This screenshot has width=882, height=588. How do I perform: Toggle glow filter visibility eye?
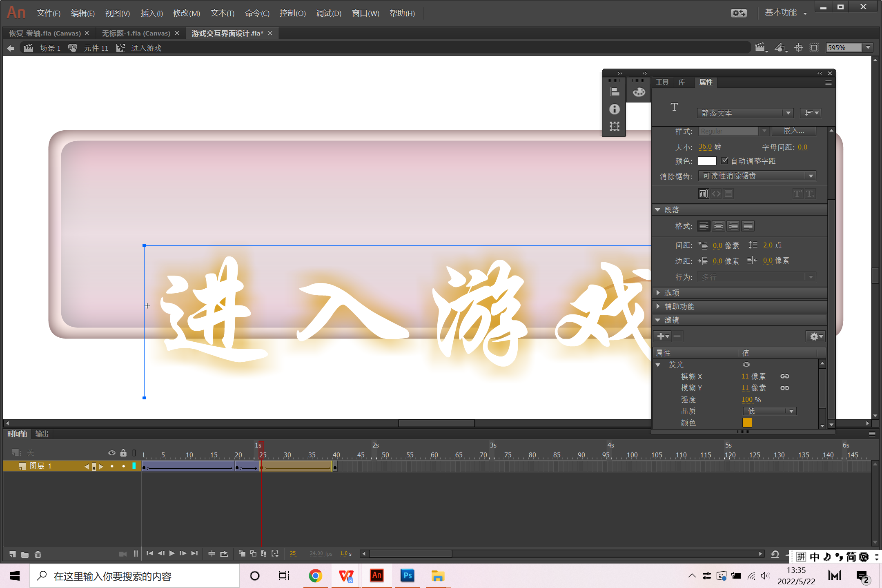746,365
